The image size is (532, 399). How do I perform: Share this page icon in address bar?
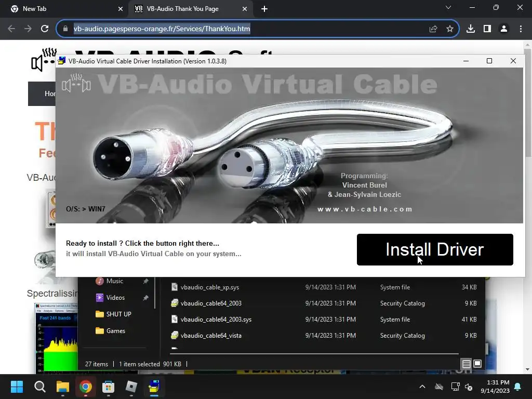coord(433,29)
